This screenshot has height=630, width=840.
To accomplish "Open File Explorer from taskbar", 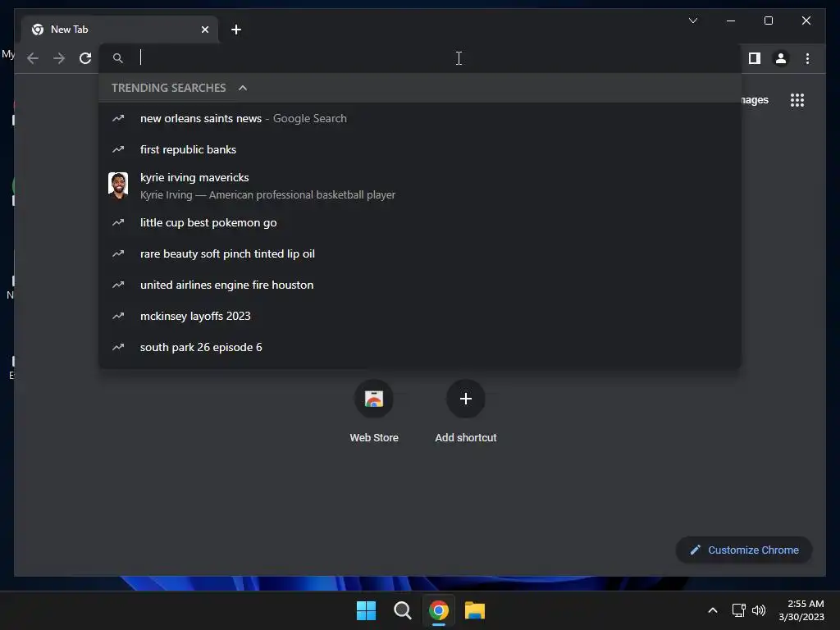I will point(475,610).
